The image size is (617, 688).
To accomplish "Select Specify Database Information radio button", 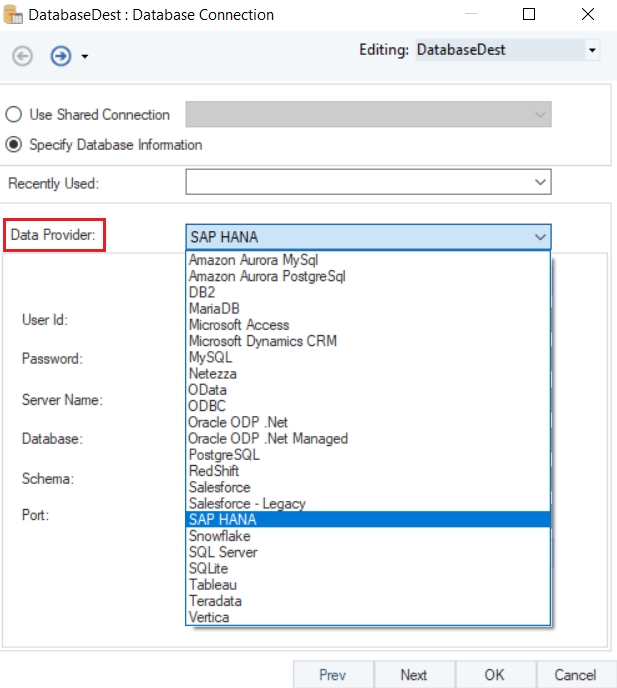I will (15, 145).
